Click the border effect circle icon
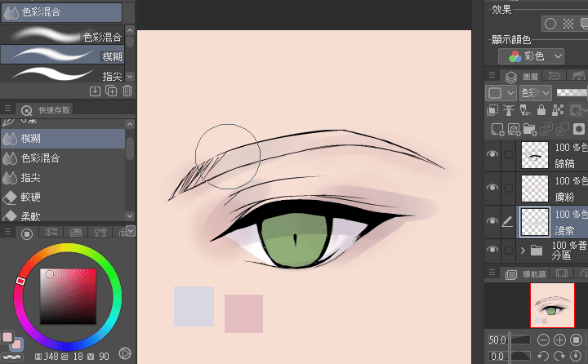Viewport: 588px width, 364px height. click(x=550, y=24)
